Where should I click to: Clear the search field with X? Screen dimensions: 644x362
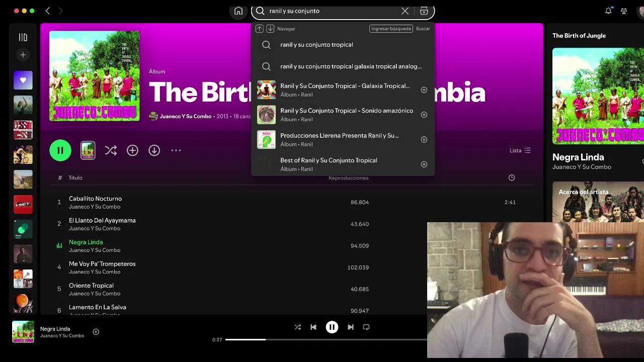[x=405, y=11]
